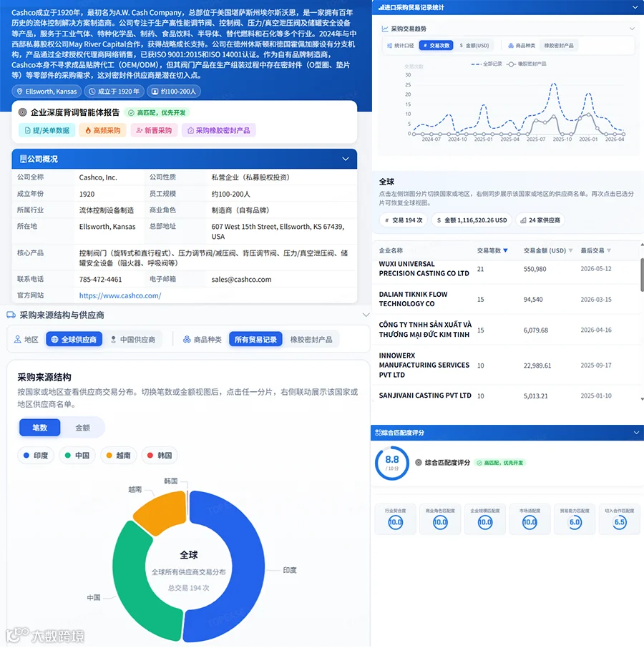
Task: Select the 新晋采购 tag
Action: [154, 130]
